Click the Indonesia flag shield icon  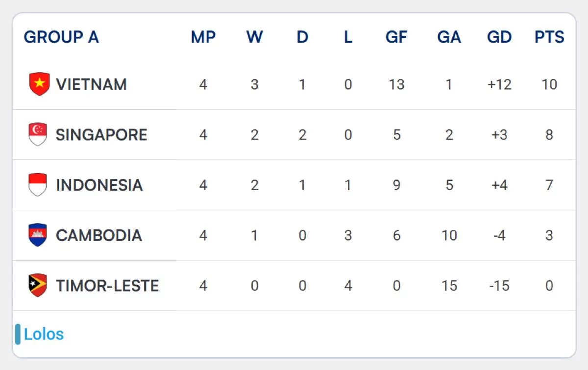click(38, 185)
